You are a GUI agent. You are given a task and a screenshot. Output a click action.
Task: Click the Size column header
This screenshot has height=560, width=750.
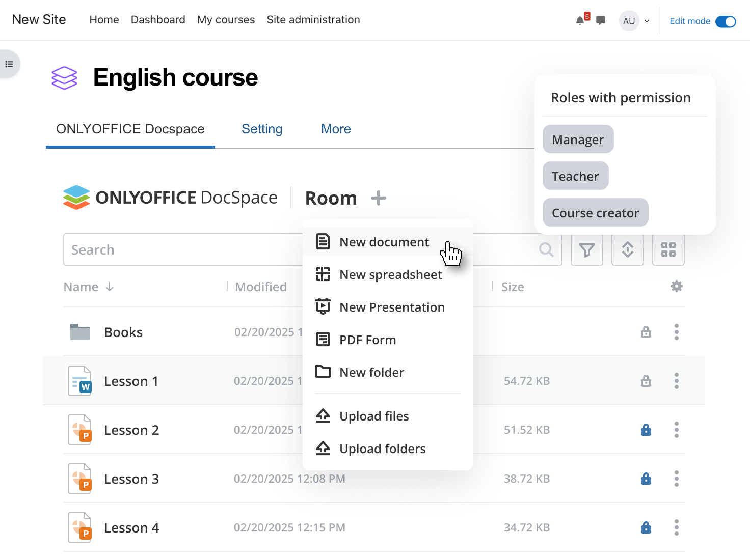pyautogui.click(x=513, y=287)
